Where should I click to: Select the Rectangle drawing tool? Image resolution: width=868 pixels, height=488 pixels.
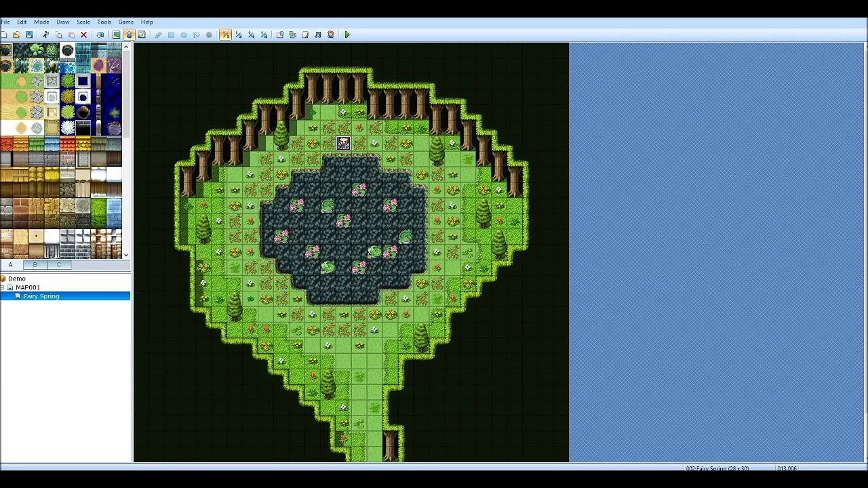(171, 35)
